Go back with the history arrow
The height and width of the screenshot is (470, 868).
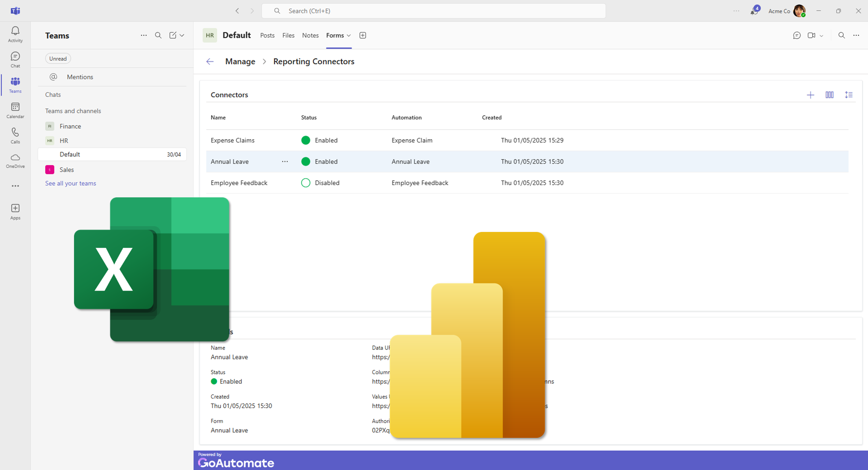click(237, 11)
